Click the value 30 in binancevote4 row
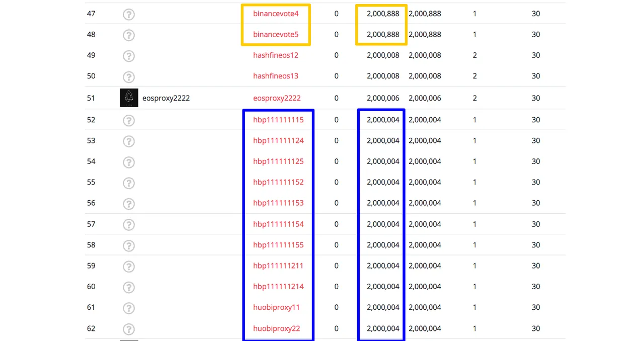Image resolution: width=644 pixels, height=341 pixels. point(536,14)
